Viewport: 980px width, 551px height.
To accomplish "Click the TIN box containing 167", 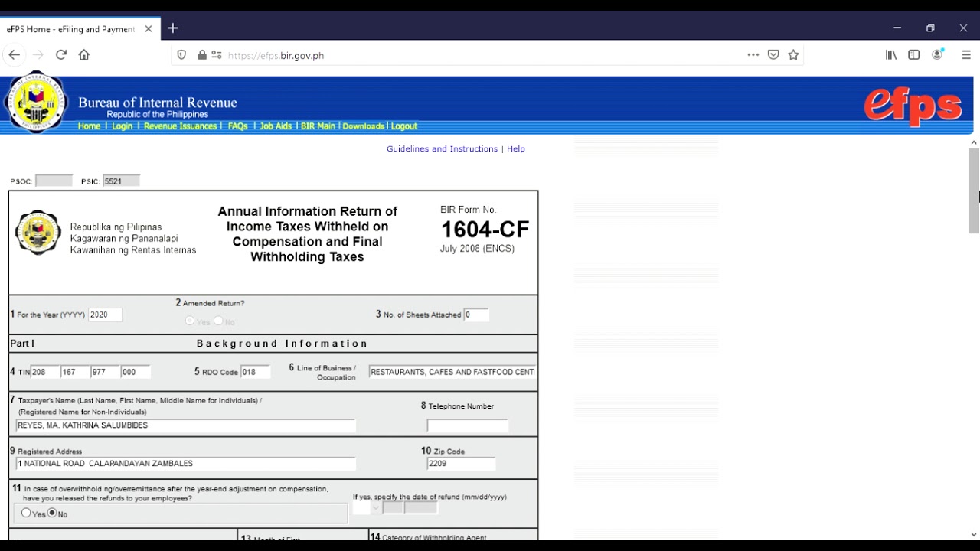I will tap(75, 372).
